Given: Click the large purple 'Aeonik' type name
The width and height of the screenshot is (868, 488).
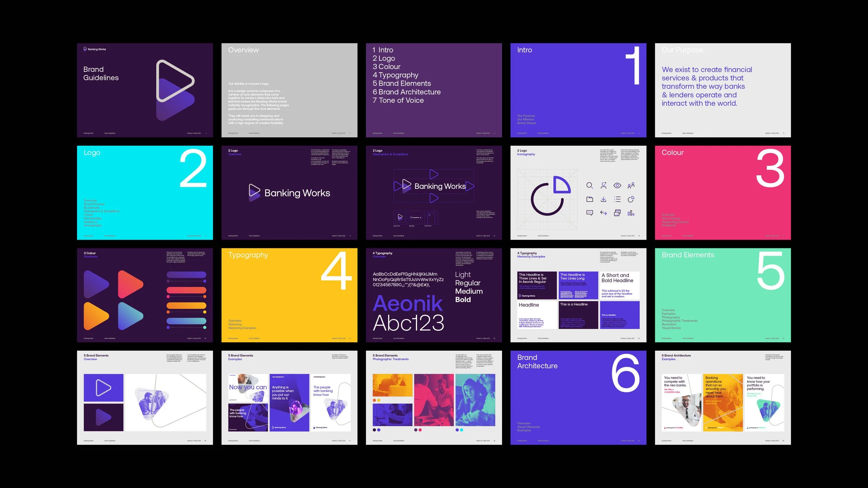Looking at the screenshot, I should point(408,304).
